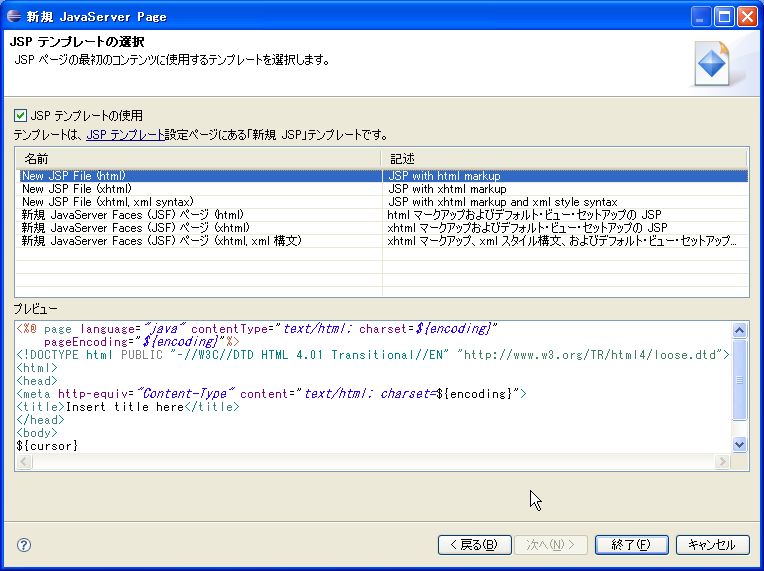Click the 名前 column header

tap(198, 159)
